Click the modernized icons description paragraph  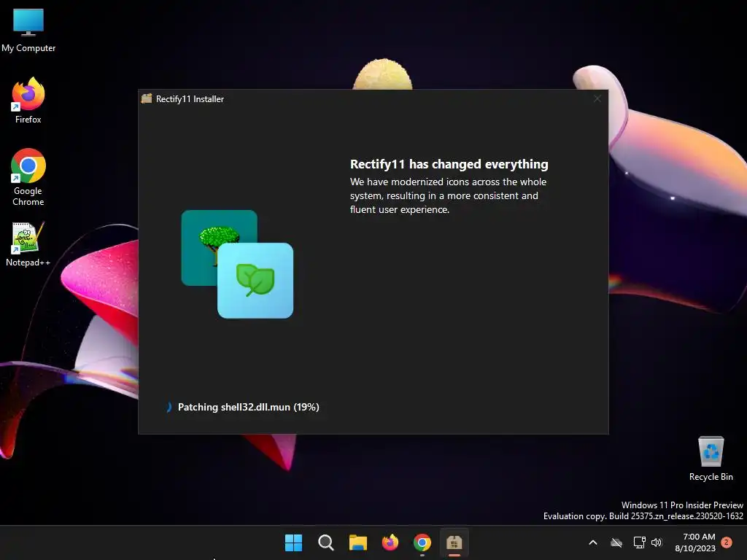coord(448,195)
